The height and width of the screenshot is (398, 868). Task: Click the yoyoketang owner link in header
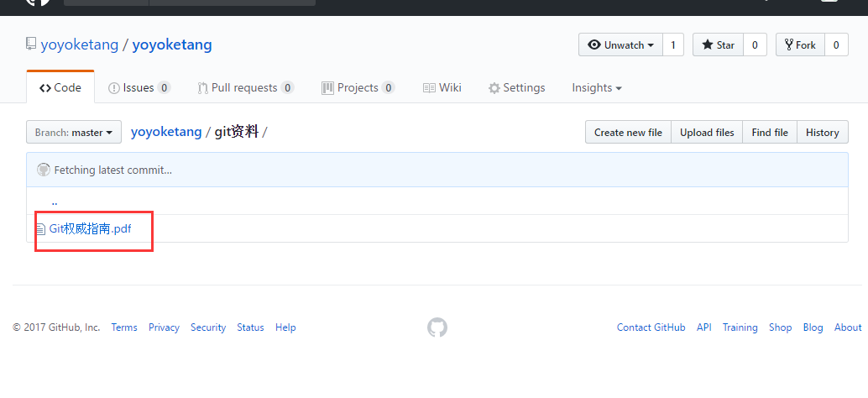pyautogui.click(x=80, y=45)
